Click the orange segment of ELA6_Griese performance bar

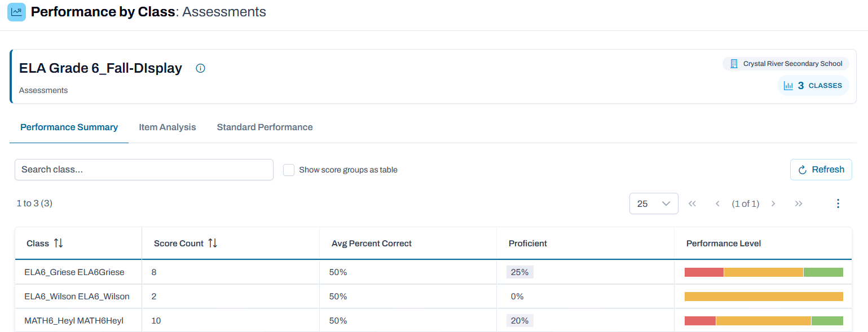pos(764,272)
